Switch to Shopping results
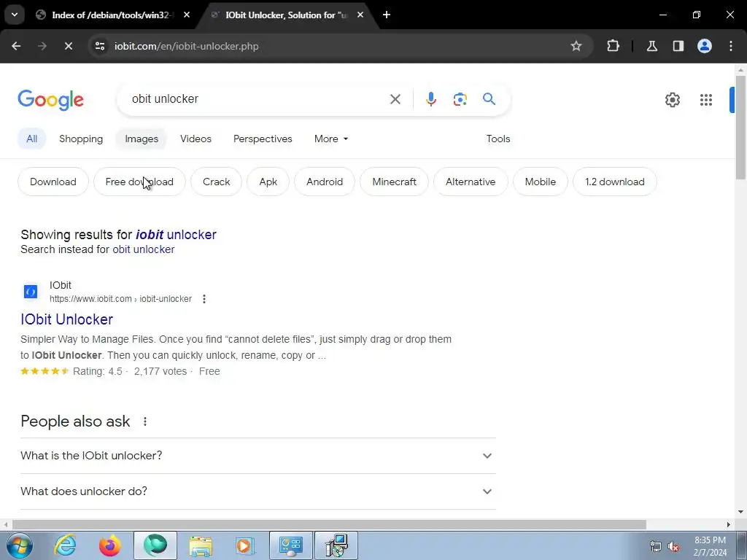 [x=81, y=139]
